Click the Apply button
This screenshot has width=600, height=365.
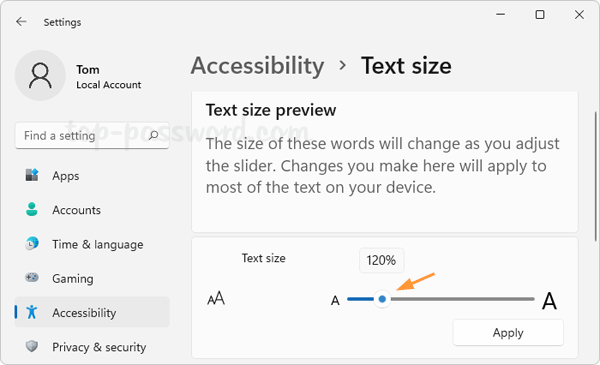[508, 332]
